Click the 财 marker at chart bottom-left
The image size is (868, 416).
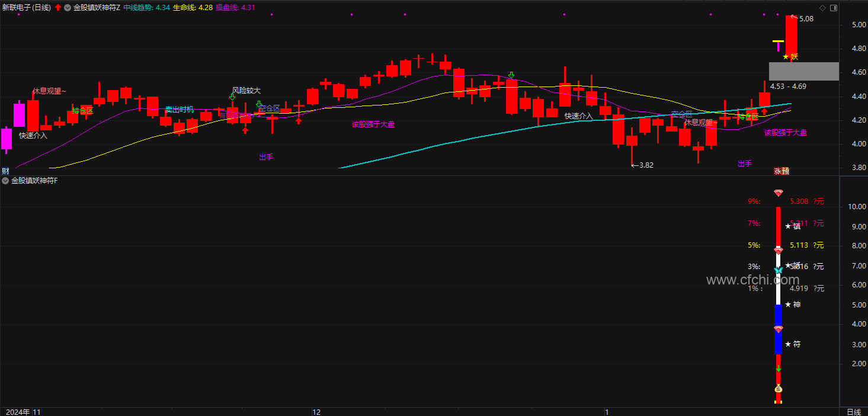5,171
